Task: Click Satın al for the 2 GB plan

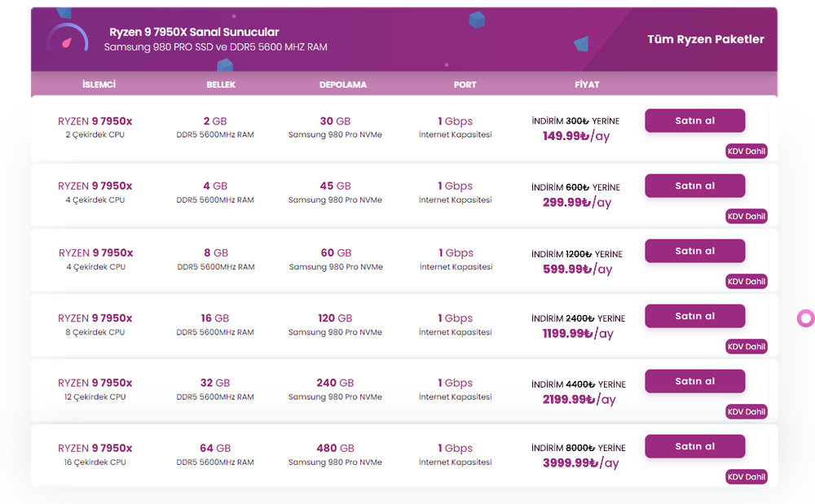Action: (694, 121)
